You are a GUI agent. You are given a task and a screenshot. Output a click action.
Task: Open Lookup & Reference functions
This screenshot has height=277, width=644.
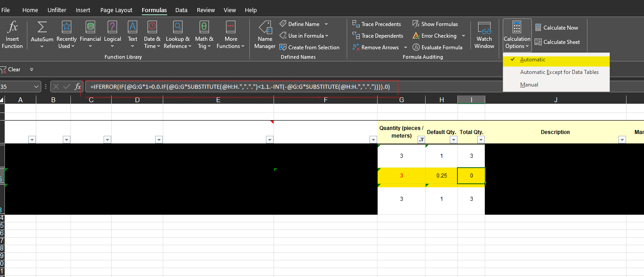click(x=178, y=35)
